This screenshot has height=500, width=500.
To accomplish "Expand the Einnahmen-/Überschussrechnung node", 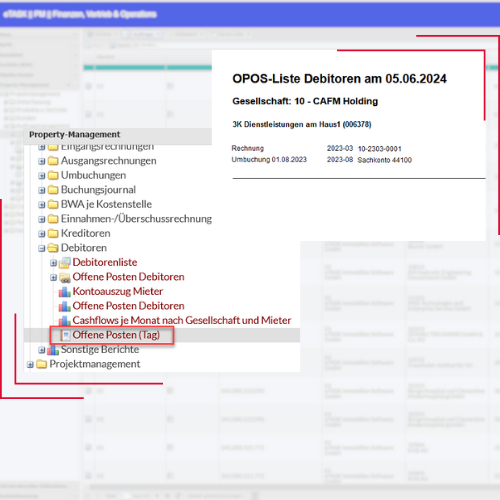I will 42,219.
